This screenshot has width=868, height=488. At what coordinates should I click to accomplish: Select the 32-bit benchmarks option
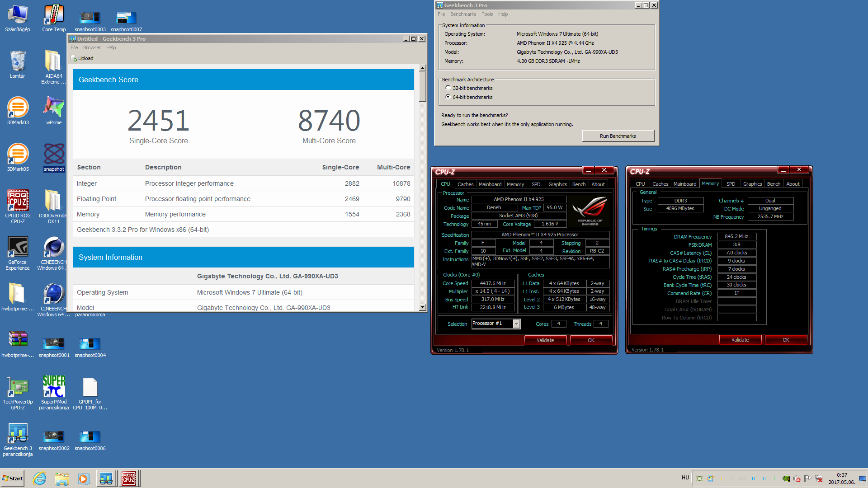tap(469, 88)
